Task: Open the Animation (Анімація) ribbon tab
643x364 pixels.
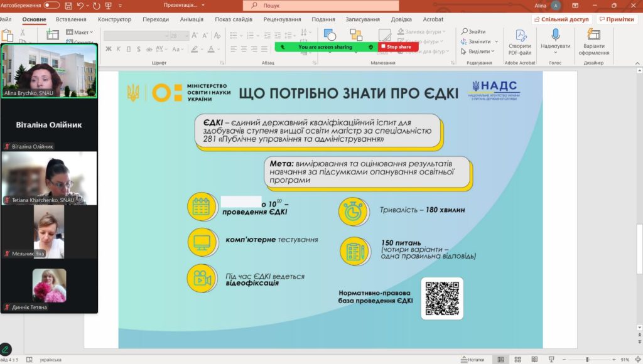Action: coord(192,19)
